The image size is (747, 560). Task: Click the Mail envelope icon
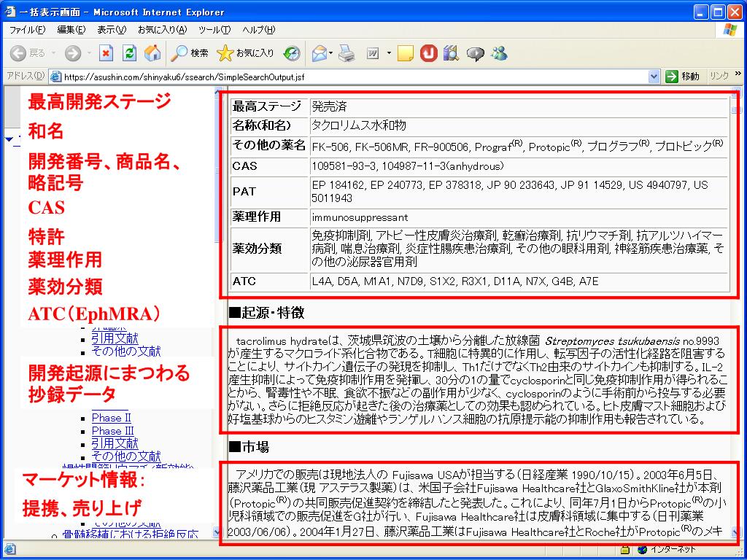pyautogui.click(x=320, y=53)
